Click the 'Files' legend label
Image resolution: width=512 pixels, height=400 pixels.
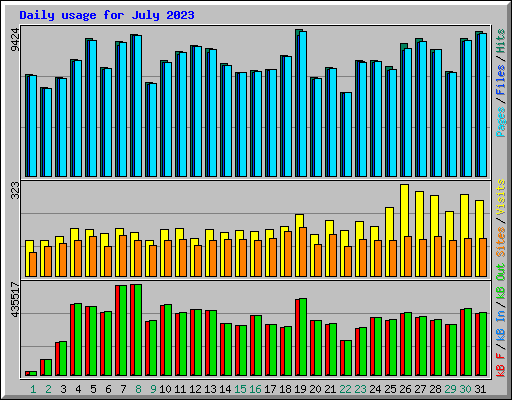pos(501,80)
